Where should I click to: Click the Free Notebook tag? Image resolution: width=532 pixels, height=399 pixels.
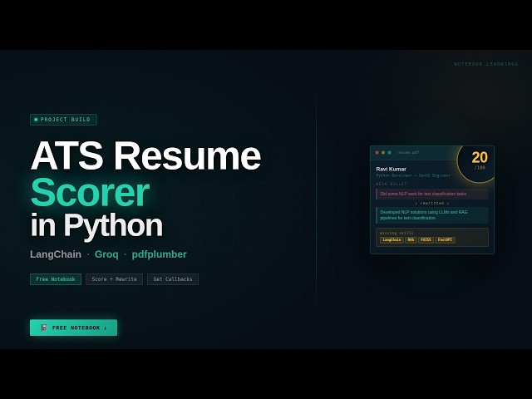(x=56, y=279)
